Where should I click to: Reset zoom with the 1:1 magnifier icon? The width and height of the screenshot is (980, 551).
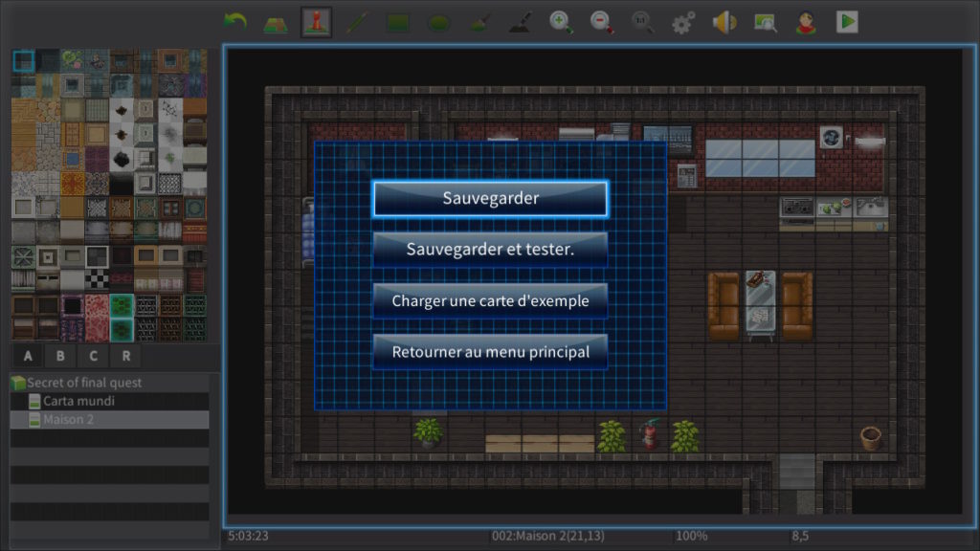642,23
